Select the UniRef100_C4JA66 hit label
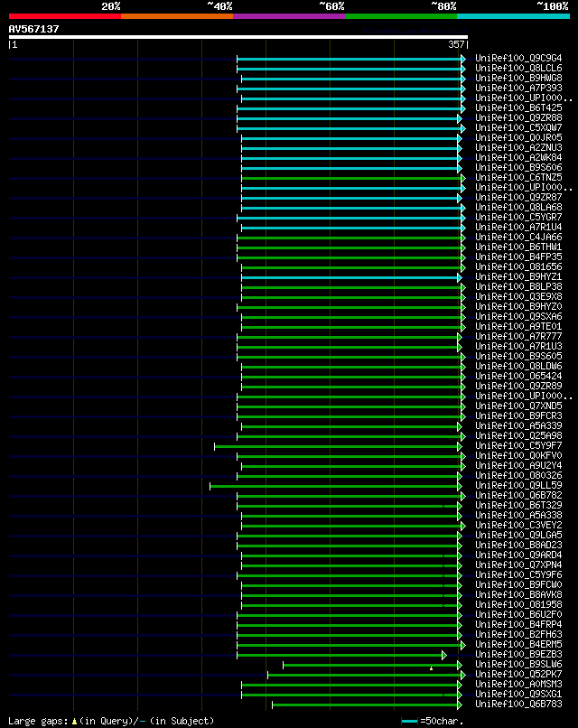 (518, 238)
